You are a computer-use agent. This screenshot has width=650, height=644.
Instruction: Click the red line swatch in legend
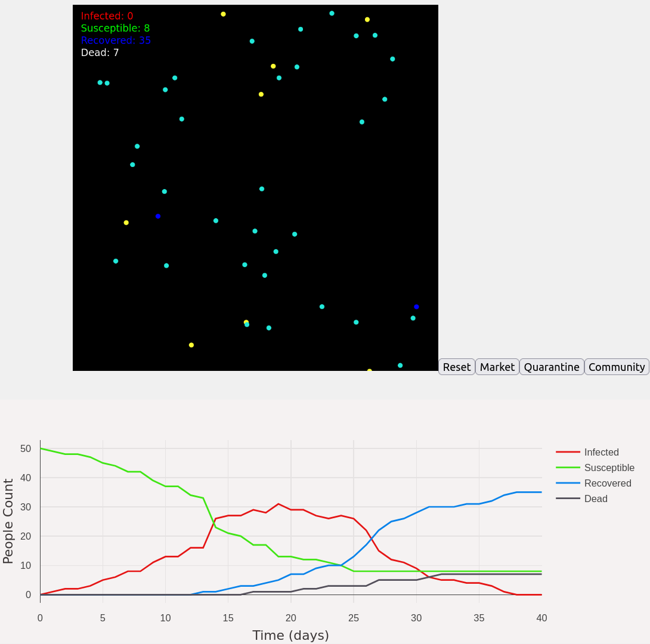568,452
